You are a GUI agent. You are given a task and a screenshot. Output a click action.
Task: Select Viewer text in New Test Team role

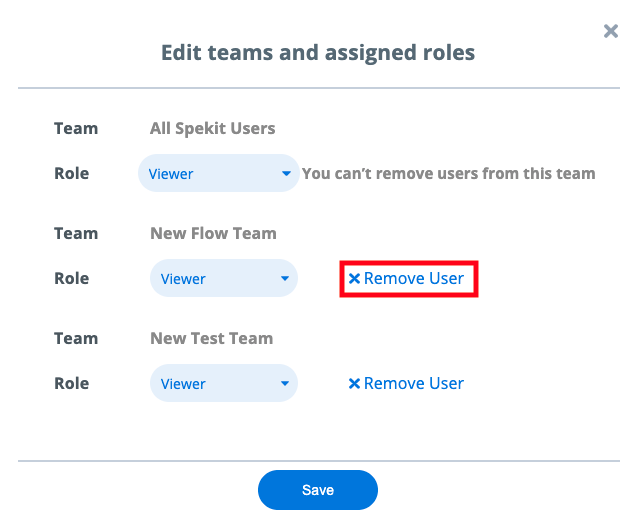click(x=183, y=384)
